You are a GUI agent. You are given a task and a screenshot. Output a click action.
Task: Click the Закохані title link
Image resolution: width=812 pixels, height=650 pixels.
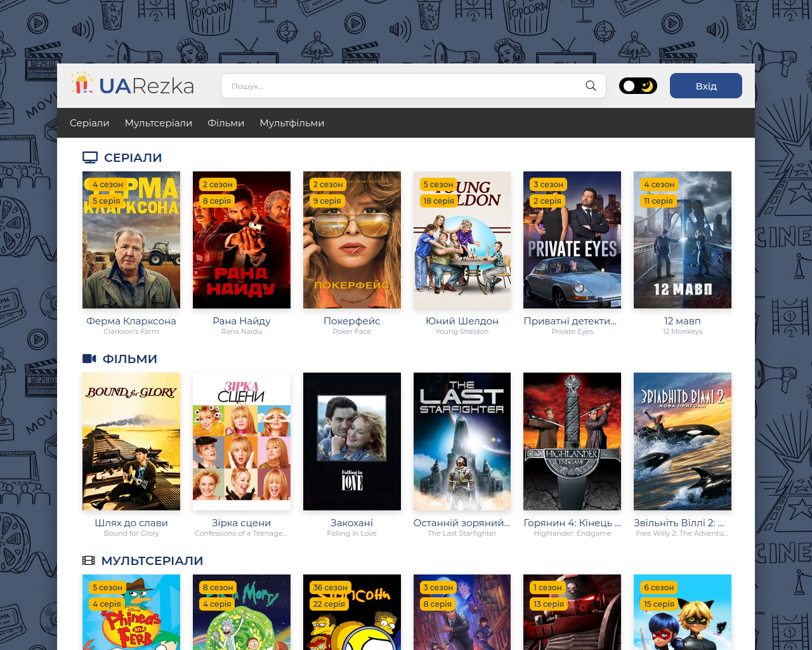[x=352, y=523]
